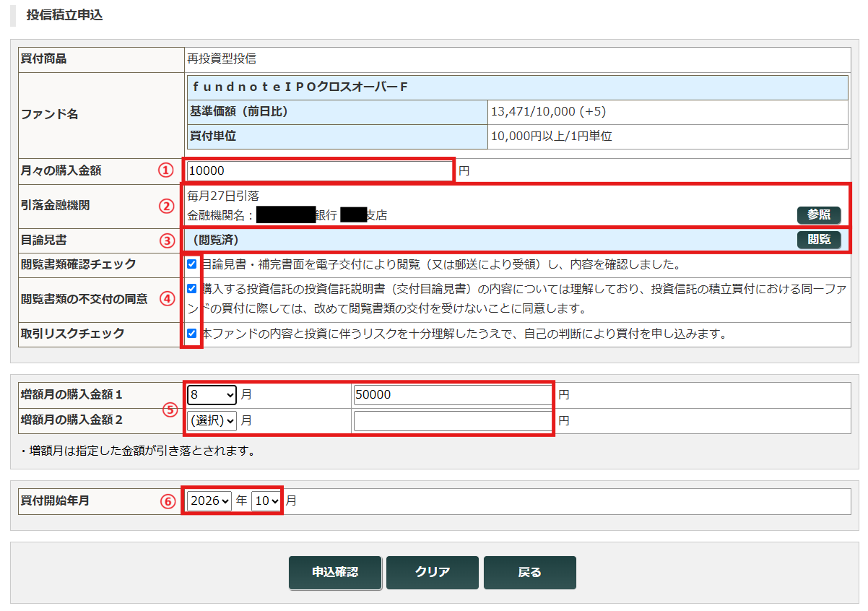Open the month dropdown for 増額月の購入金額1

click(x=212, y=395)
